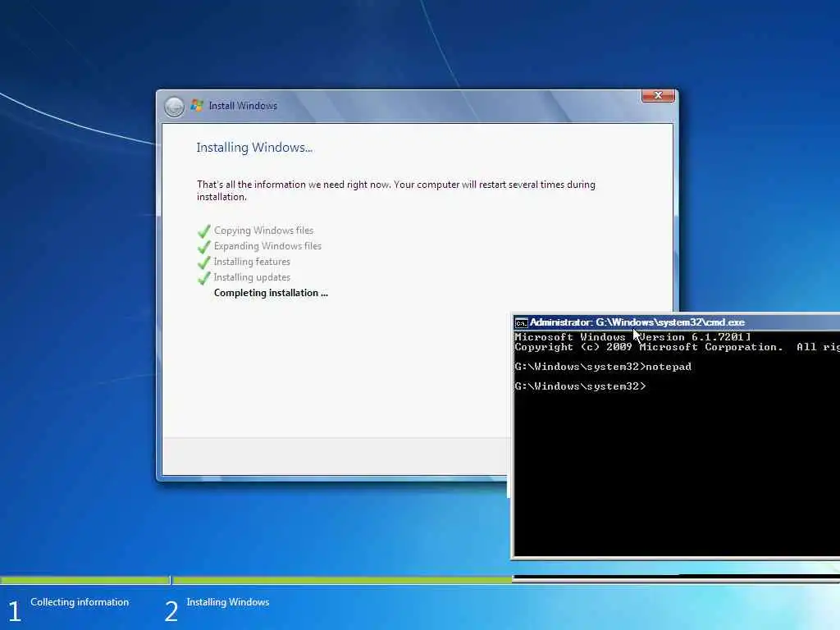
Task: Click the stage number 2 at bottom
Action: (x=171, y=611)
